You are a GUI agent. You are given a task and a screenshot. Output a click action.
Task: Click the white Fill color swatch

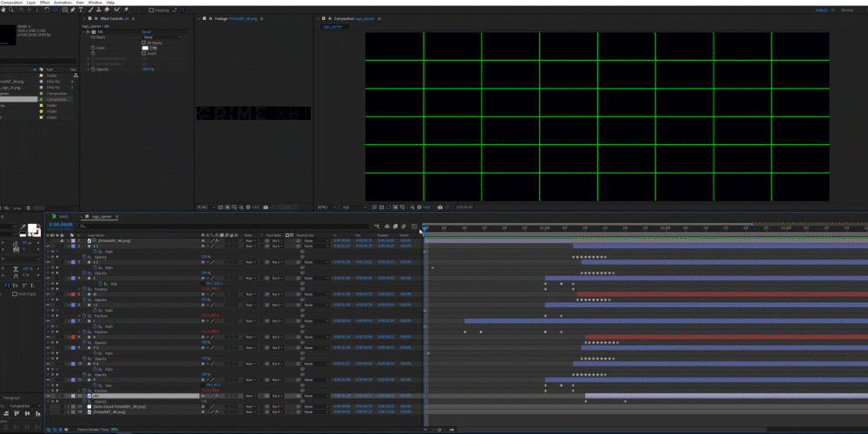coord(147,48)
